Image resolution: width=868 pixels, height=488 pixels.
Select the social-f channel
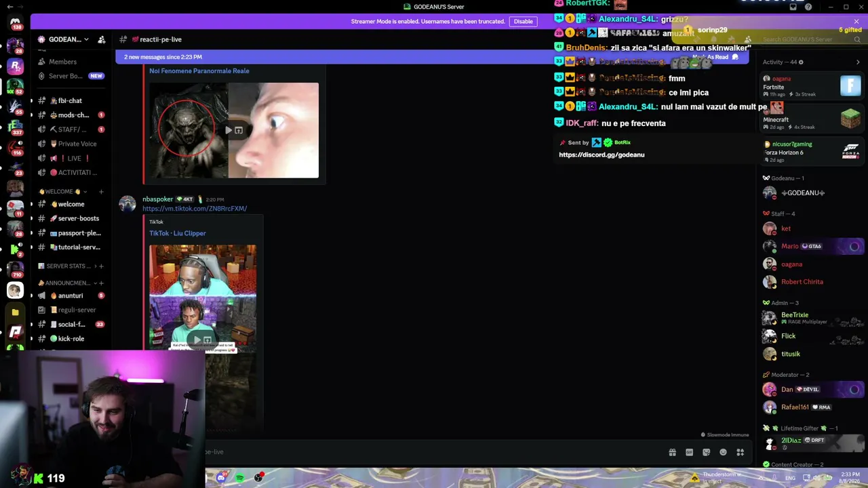(71, 325)
